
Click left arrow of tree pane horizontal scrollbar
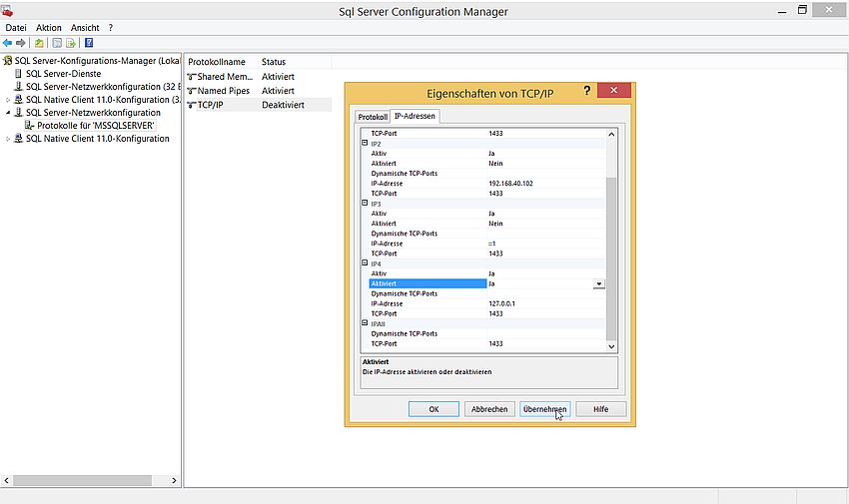pyautogui.click(x=7, y=480)
